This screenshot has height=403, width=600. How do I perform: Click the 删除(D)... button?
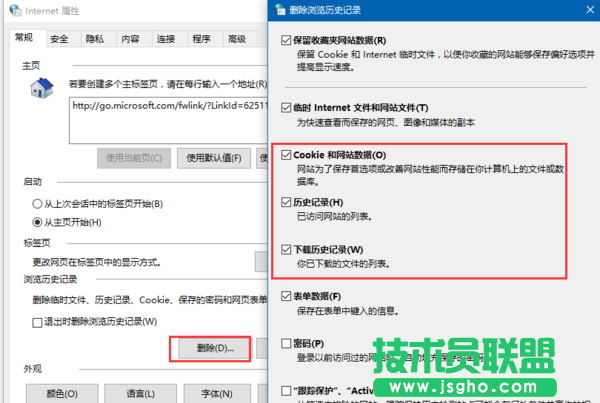tap(215, 348)
